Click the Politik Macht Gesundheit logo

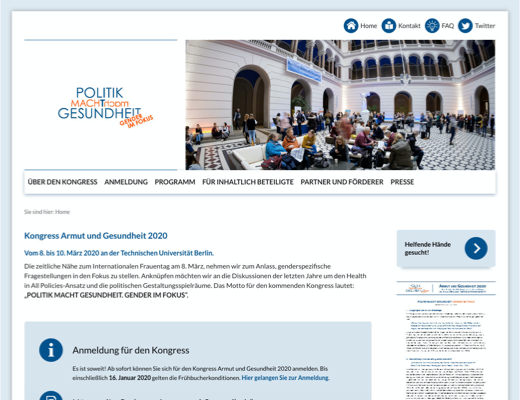pos(105,107)
